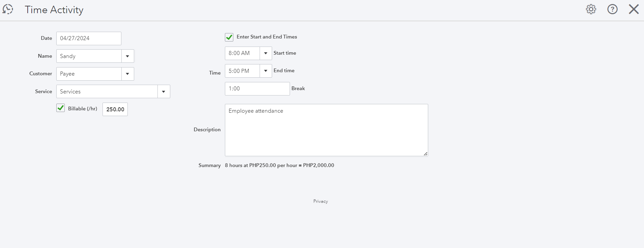The height and width of the screenshot is (248, 644).
Task: Expand the Name dropdown arrow
Action: point(127,56)
